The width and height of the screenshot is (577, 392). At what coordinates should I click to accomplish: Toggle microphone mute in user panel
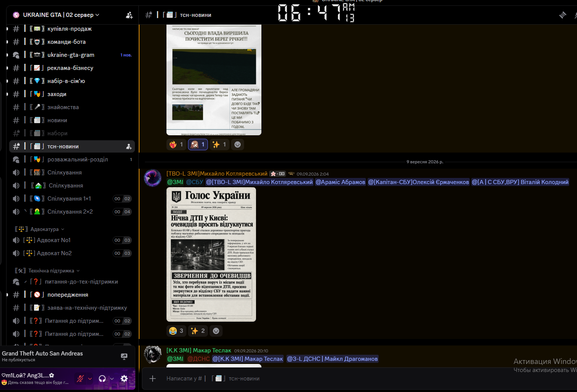pos(80,379)
